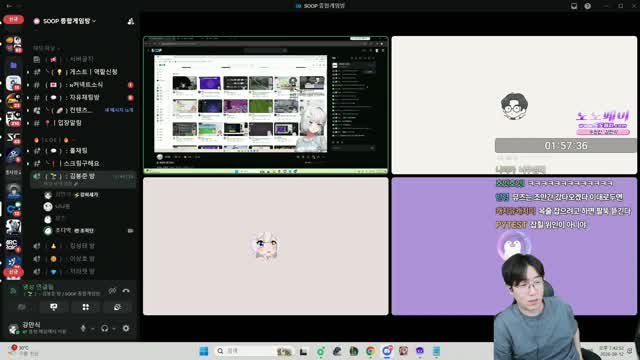The image size is (640, 360).
Task: Join the 김봉준 방 voice channel
Action: 84,176
